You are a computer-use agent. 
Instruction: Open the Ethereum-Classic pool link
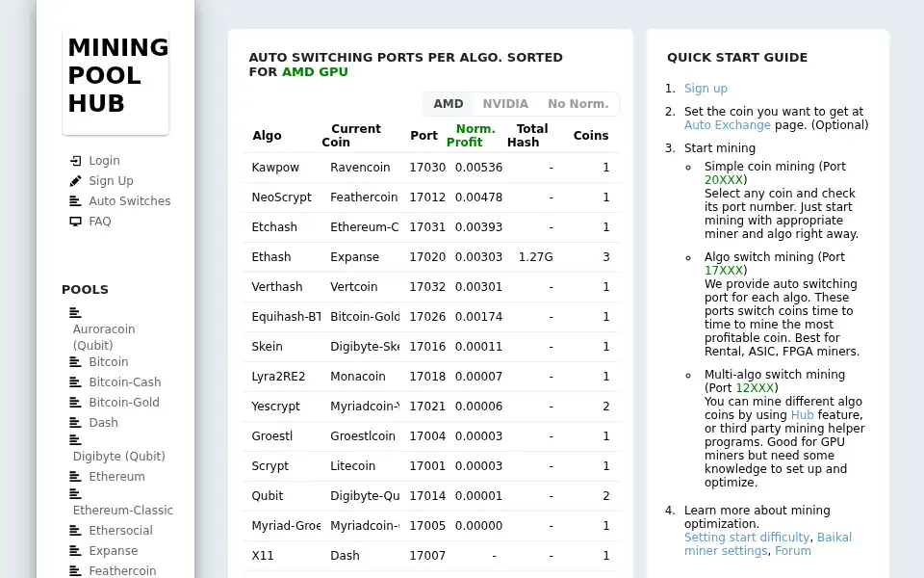[x=123, y=511]
